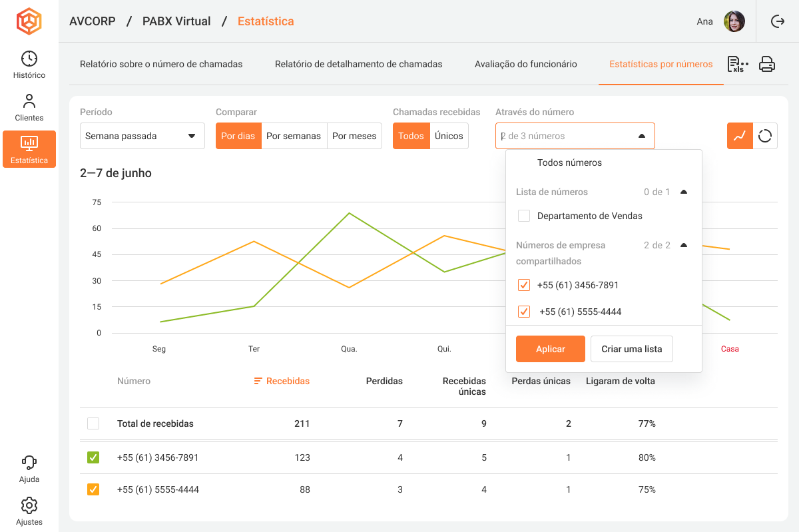Open Relatório de detalhamento de chamadas tab
Image resolution: width=799 pixels, height=532 pixels.
(x=358, y=64)
